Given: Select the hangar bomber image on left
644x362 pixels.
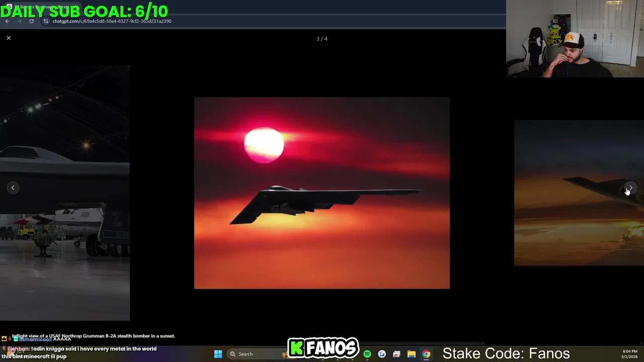Looking at the screenshot, I should (65, 193).
